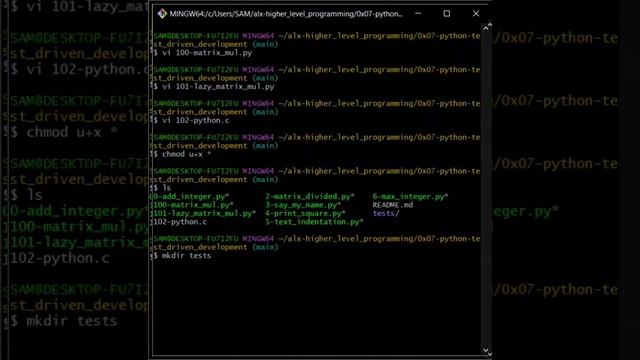Click the 'vi 101-lazy_matrix_mul.py' command line

214,87
